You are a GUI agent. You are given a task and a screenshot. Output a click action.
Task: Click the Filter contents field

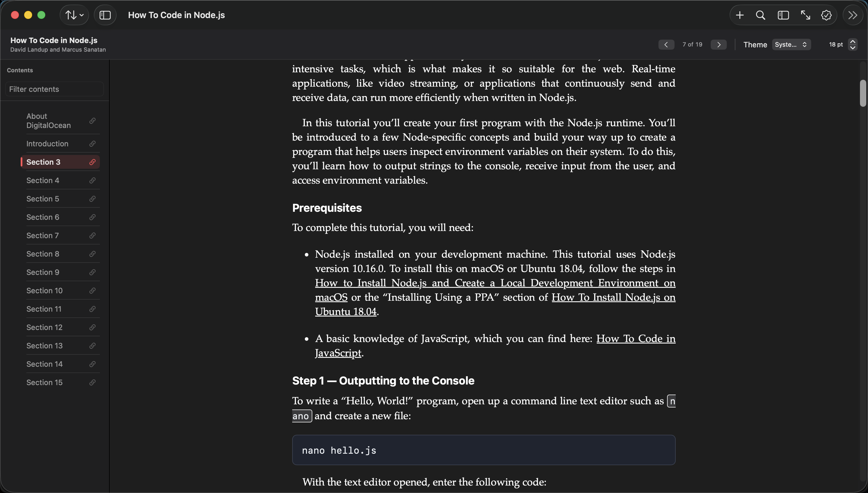(x=54, y=89)
